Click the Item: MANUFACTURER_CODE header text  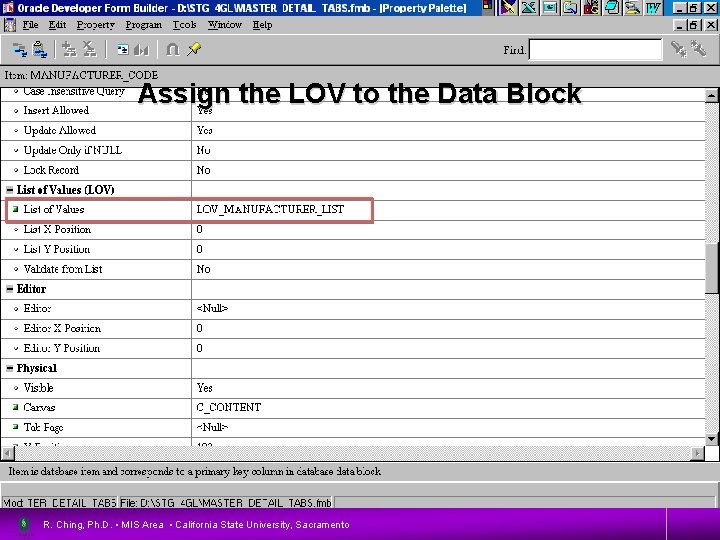(81, 75)
